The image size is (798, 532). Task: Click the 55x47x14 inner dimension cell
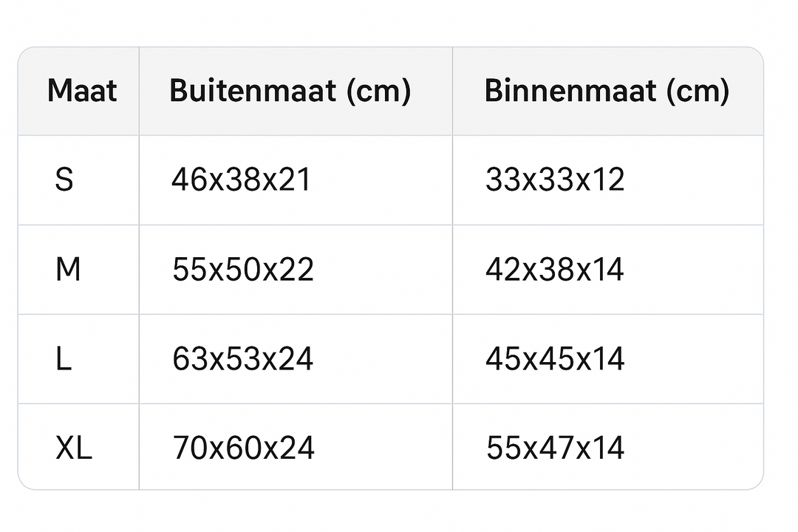(x=556, y=448)
